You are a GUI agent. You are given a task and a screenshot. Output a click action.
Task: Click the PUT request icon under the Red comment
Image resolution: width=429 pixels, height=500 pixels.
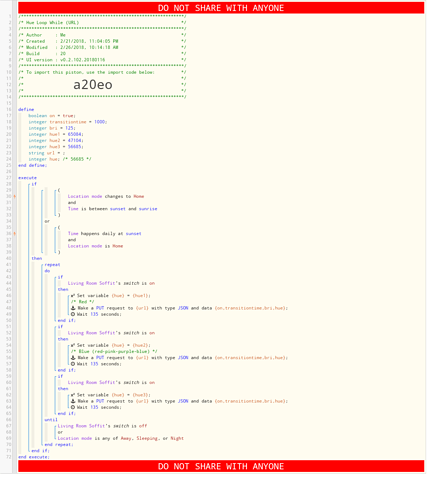click(73, 308)
